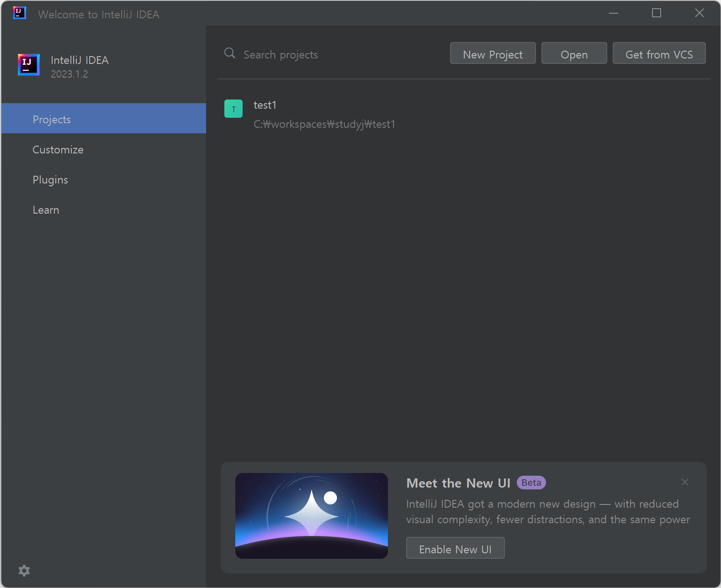The height and width of the screenshot is (588, 721).
Task: Go to the Learn tab
Action: pos(104,210)
